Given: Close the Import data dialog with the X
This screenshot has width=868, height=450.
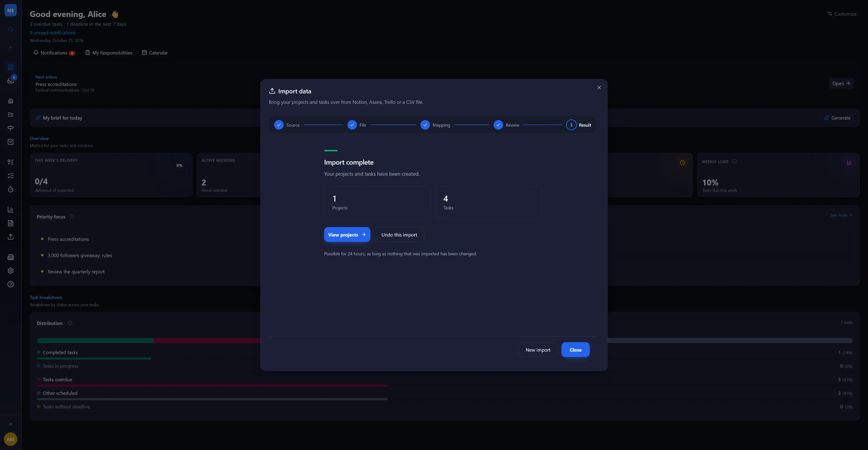Looking at the screenshot, I should [x=599, y=88].
